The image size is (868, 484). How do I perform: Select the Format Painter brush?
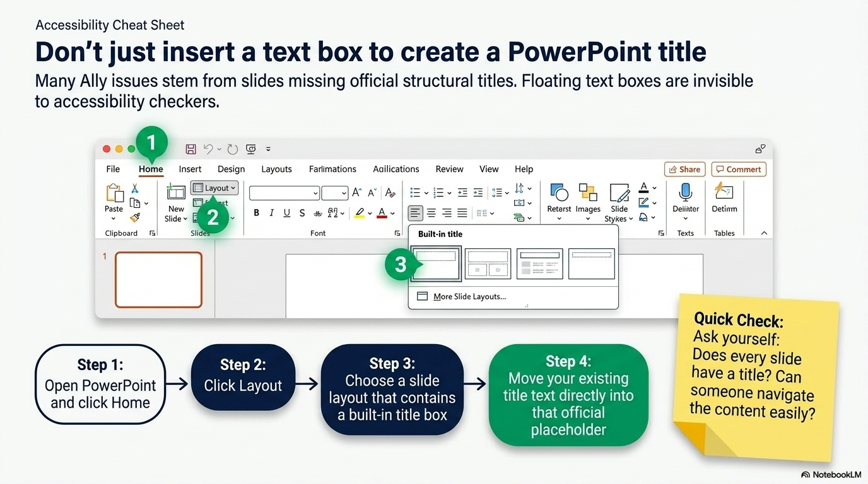click(134, 217)
